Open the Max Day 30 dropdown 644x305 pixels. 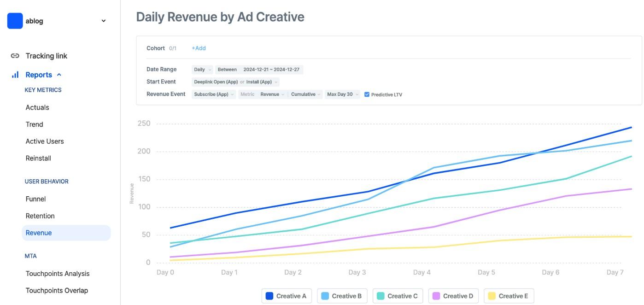342,94
